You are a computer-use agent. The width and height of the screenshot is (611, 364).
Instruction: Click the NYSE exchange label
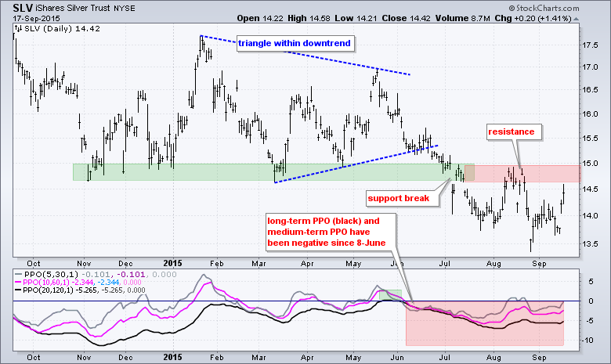(125, 9)
